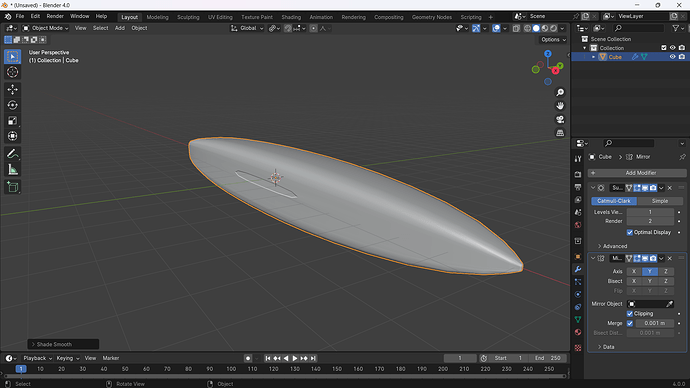Open the Object Mode dropdown
The height and width of the screenshot is (388, 690).
[46, 28]
